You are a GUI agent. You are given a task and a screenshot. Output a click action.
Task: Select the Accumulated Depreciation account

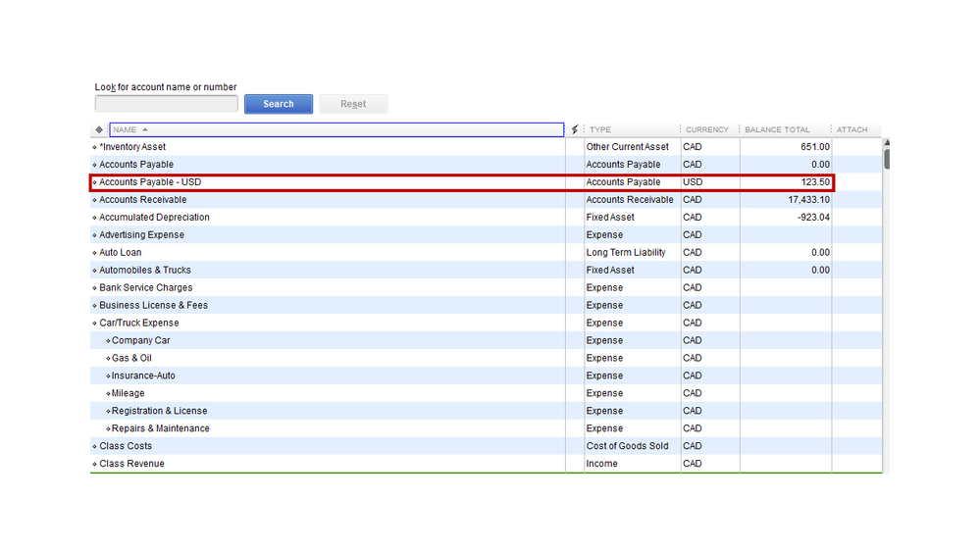487,218
